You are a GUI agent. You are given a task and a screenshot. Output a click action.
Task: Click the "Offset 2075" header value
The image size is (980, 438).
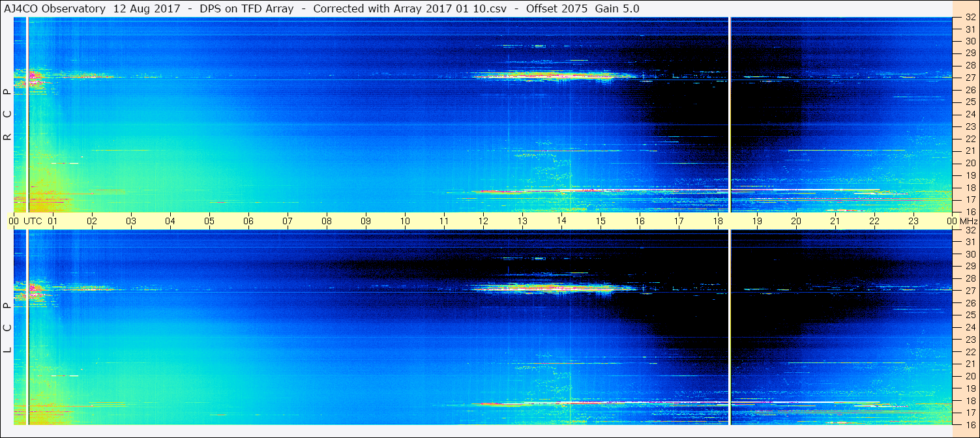pyautogui.click(x=556, y=9)
